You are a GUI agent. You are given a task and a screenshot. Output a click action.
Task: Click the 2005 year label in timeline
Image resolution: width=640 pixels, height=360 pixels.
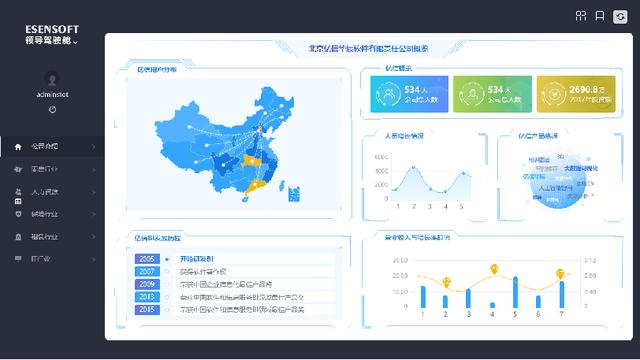pos(147,259)
